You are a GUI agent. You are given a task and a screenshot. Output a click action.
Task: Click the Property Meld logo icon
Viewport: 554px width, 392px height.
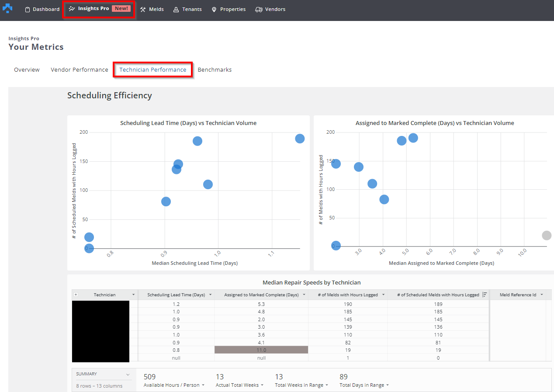(x=7, y=8)
